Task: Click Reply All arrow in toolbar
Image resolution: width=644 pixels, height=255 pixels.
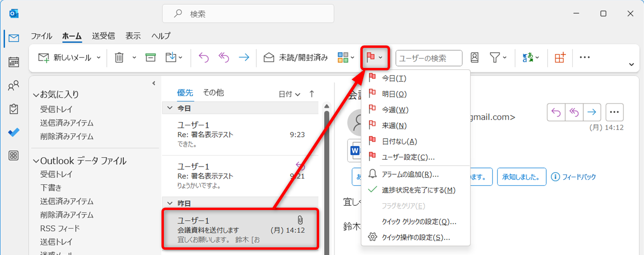Action: coord(224,58)
